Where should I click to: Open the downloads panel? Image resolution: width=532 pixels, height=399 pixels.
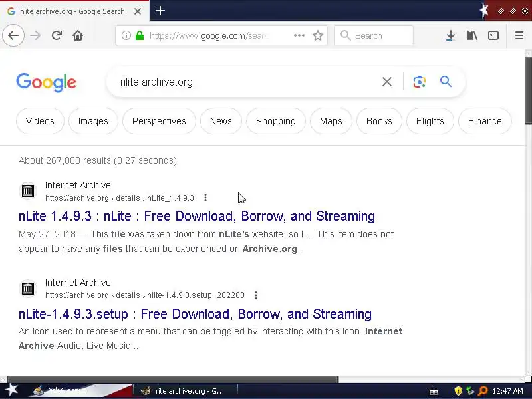point(450,35)
